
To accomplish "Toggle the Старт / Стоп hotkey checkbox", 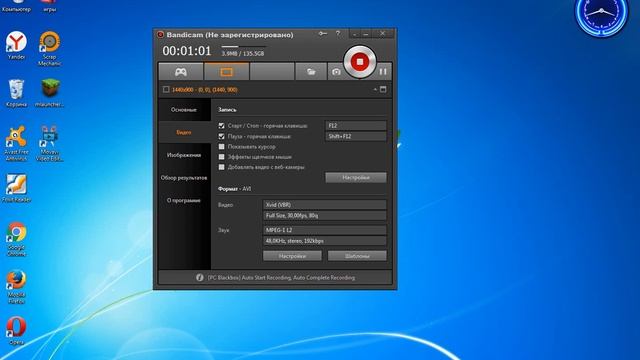I will (221, 126).
